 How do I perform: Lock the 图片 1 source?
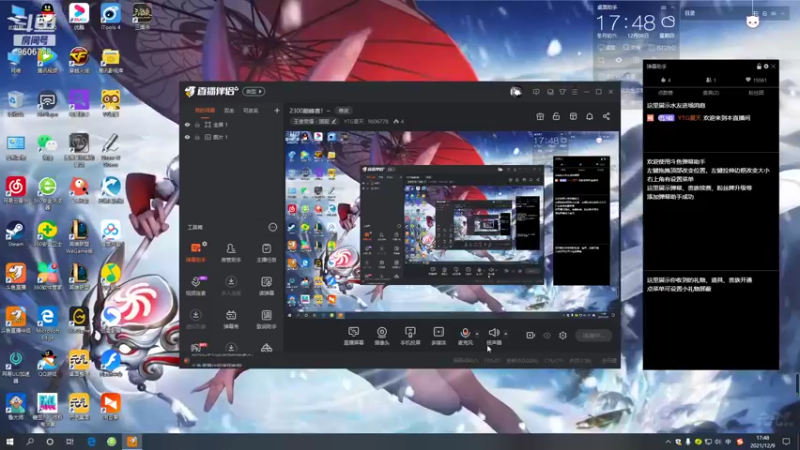pos(197,137)
